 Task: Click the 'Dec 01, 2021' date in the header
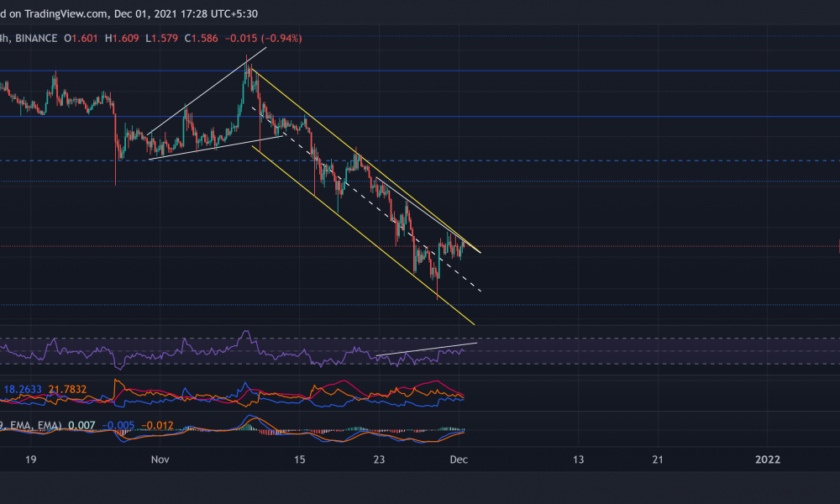[x=145, y=14]
